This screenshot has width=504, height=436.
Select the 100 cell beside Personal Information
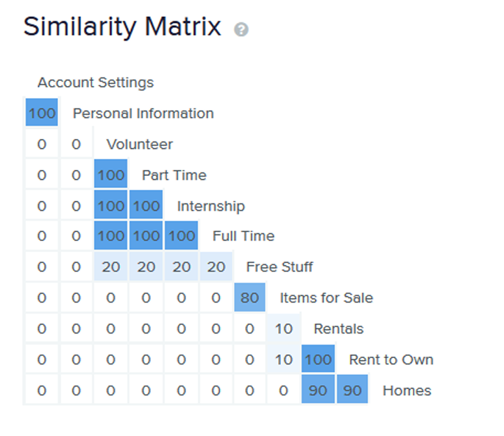(x=42, y=112)
